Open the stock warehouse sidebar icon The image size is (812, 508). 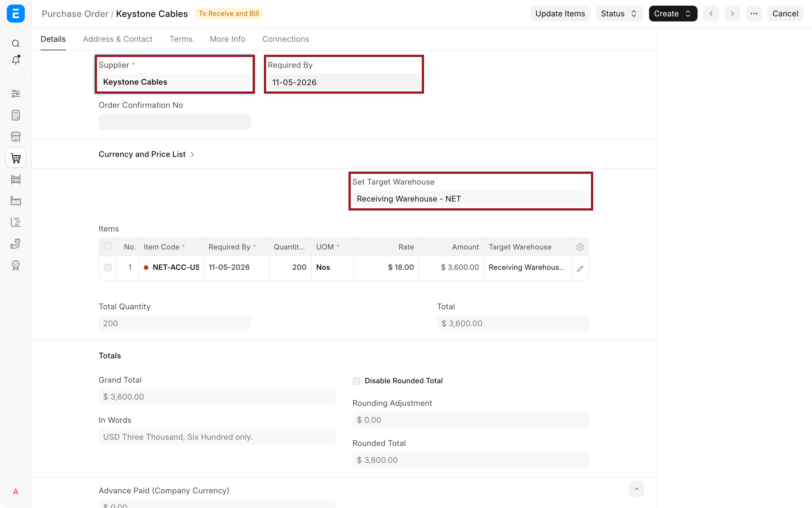tap(16, 179)
